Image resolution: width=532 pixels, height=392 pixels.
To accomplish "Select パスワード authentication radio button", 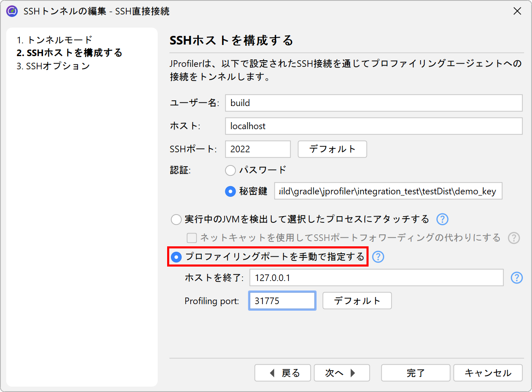I will [x=230, y=170].
